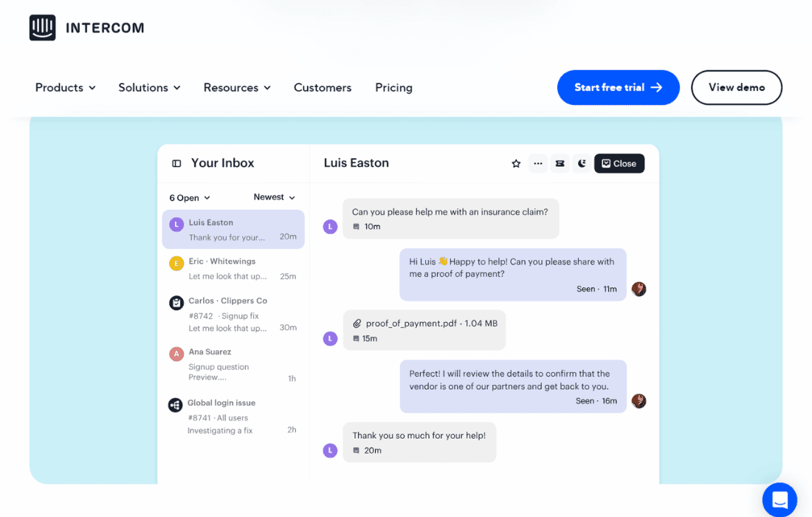Open the three-dot more options menu

[x=538, y=164]
